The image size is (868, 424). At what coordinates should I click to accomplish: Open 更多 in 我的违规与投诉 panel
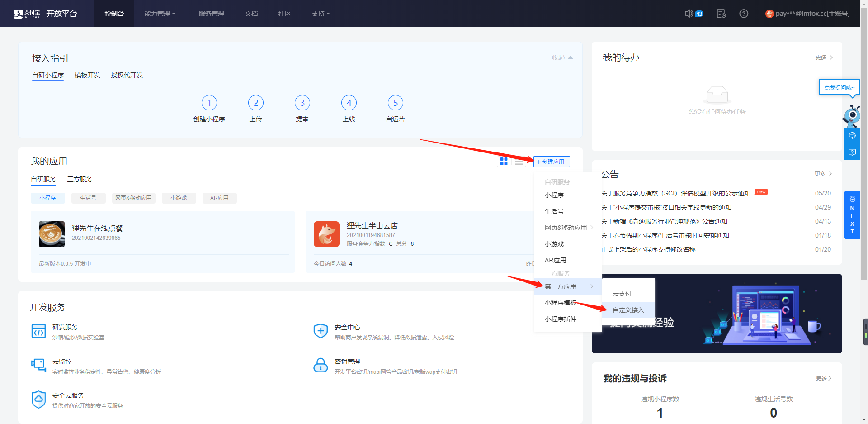(824, 378)
